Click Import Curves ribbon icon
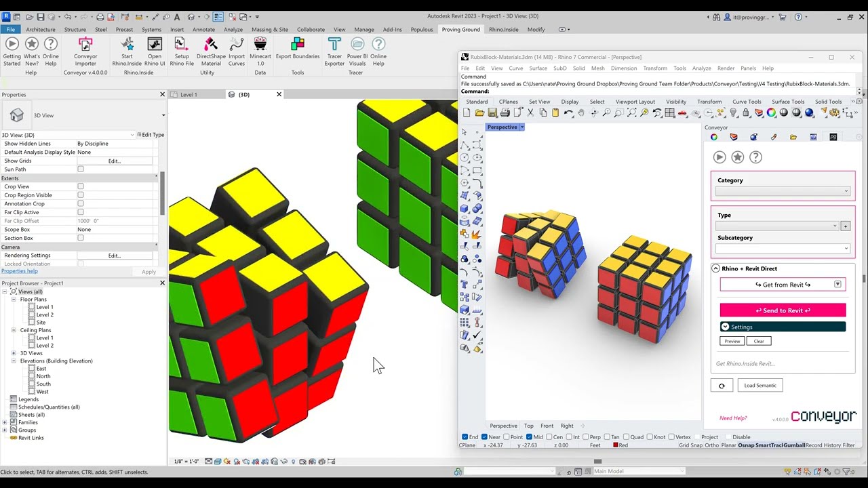The height and width of the screenshot is (488, 868). coord(237,52)
